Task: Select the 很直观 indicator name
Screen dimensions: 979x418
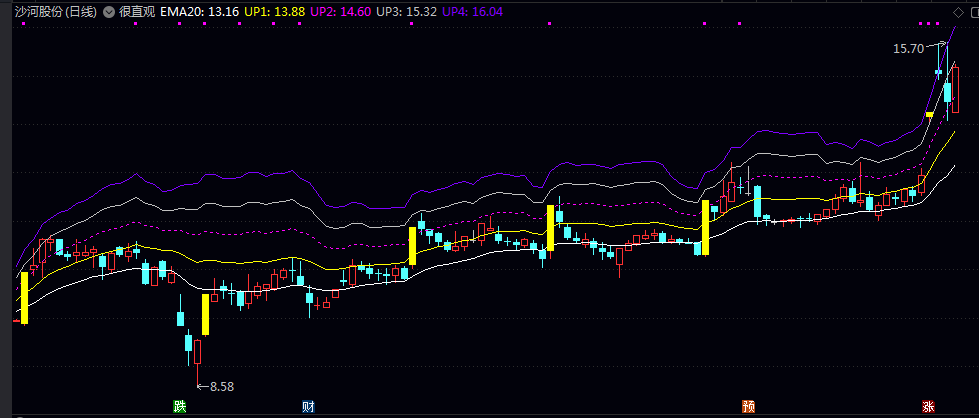Action: [x=137, y=12]
